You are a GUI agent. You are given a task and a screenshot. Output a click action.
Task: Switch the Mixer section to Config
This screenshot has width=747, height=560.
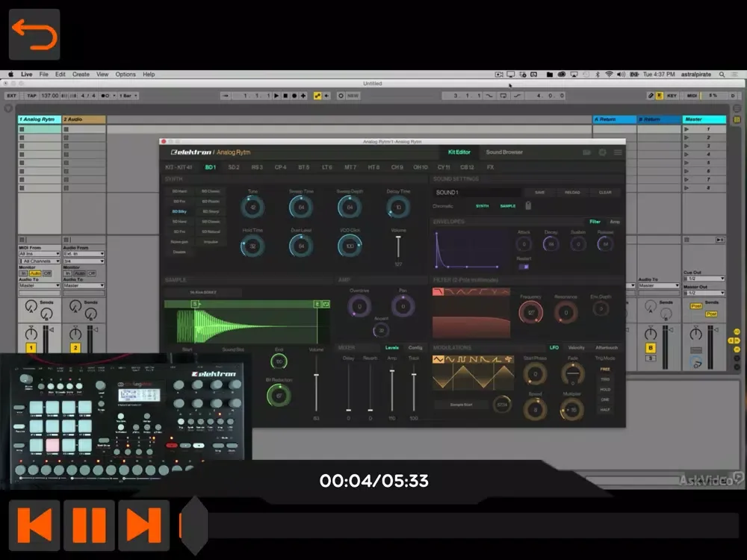(x=415, y=348)
